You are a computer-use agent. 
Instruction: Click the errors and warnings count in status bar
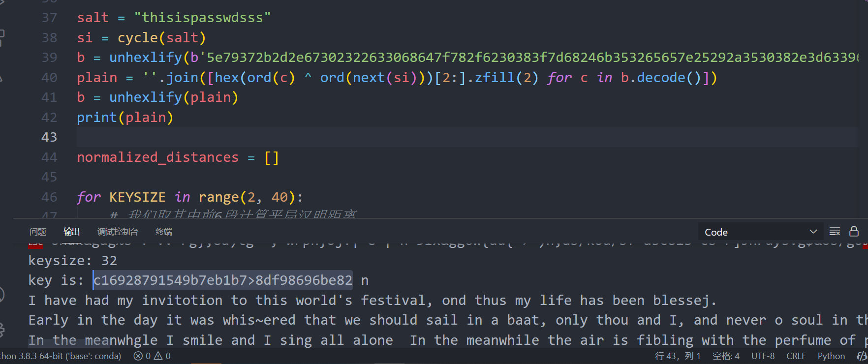(152, 356)
